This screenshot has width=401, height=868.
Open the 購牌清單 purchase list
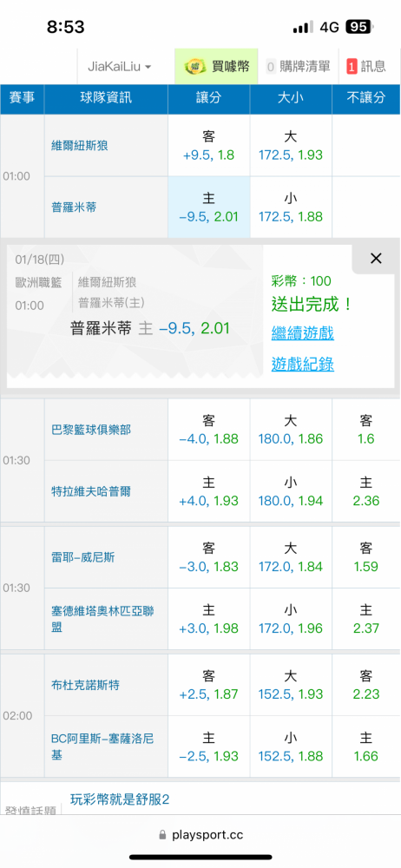point(298,67)
